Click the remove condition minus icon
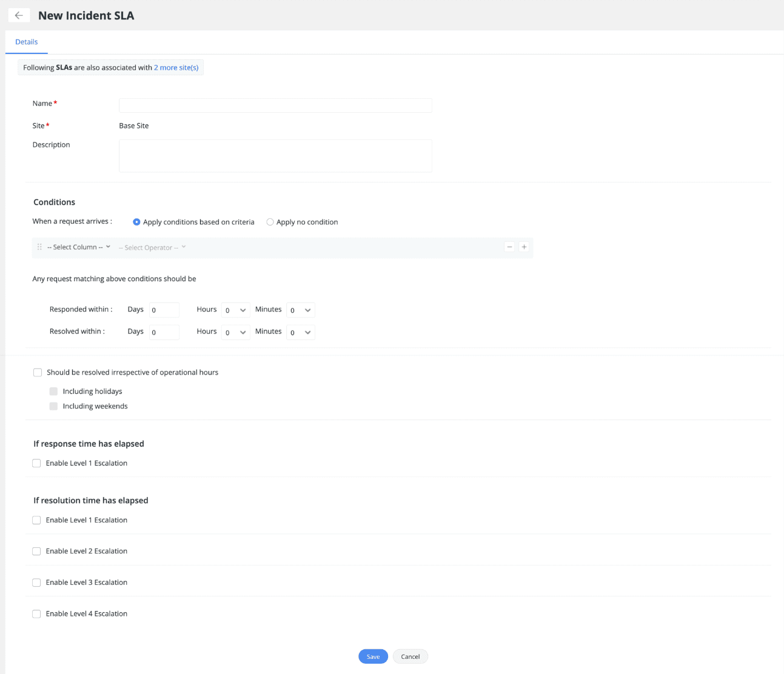 tap(509, 247)
